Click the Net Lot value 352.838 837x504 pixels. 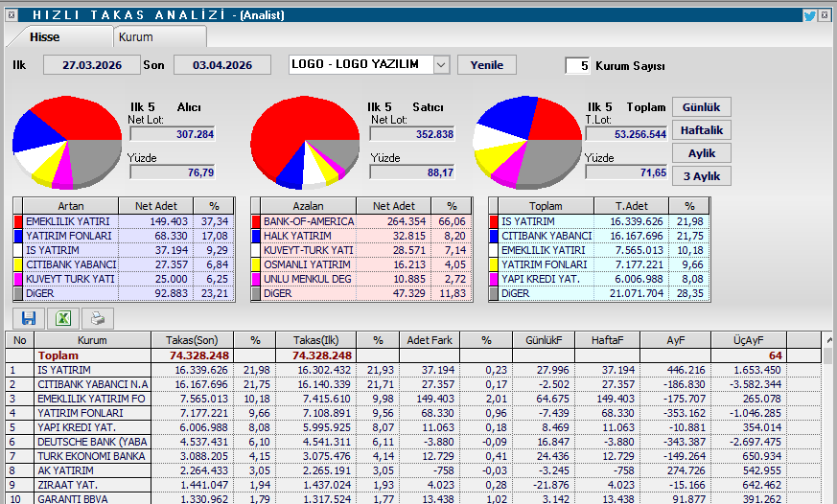coord(411,134)
